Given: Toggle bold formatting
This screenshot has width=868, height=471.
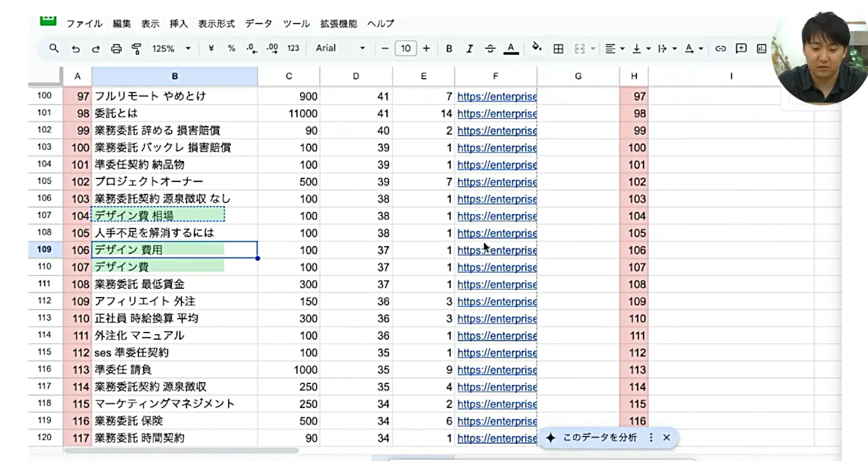Looking at the screenshot, I should (x=449, y=49).
